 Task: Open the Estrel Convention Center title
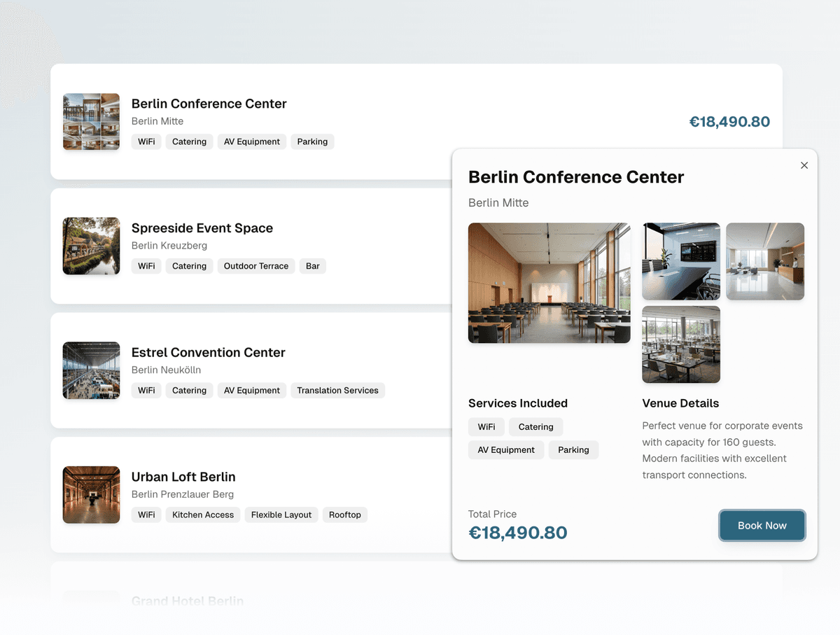click(x=208, y=353)
